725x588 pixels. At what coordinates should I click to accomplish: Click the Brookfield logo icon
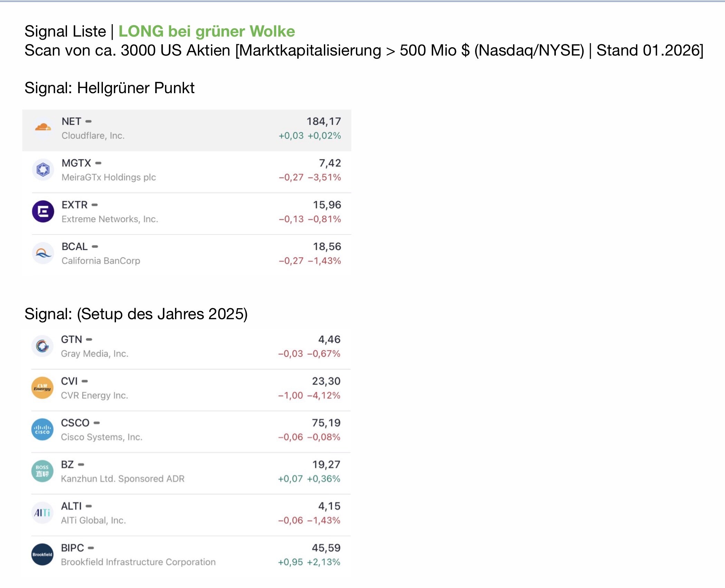click(x=42, y=555)
